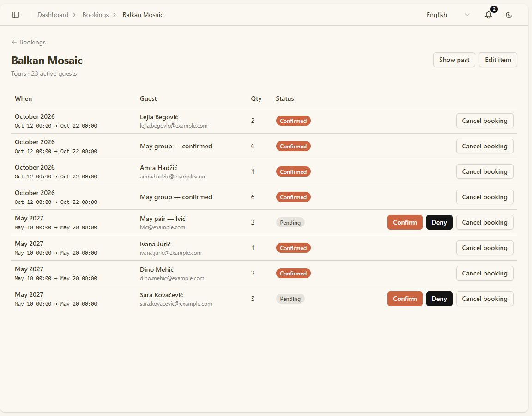Go to Bookings breadcrumb
The height and width of the screenshot is (416, 532).
[x=95, y=15]
